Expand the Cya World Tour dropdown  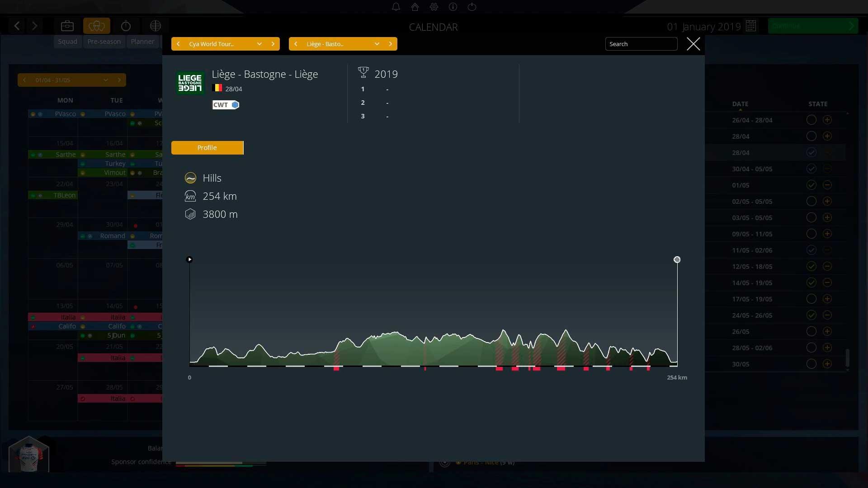pos(259,44)
